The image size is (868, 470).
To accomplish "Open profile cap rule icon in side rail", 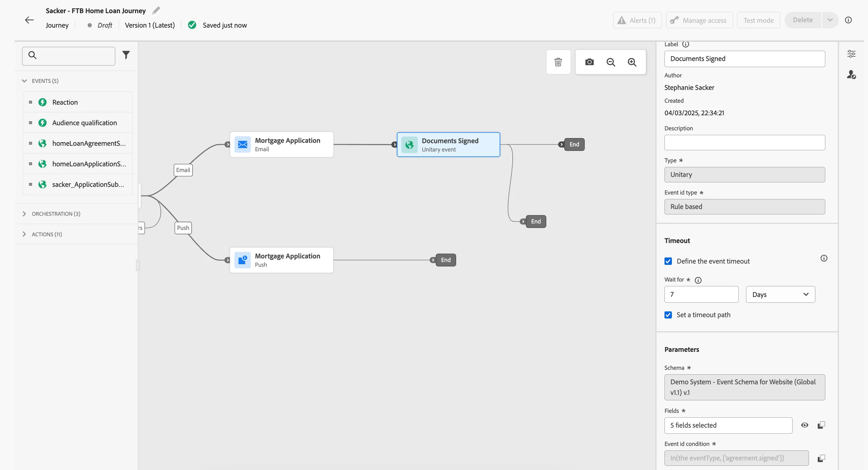I will [851, 74].
